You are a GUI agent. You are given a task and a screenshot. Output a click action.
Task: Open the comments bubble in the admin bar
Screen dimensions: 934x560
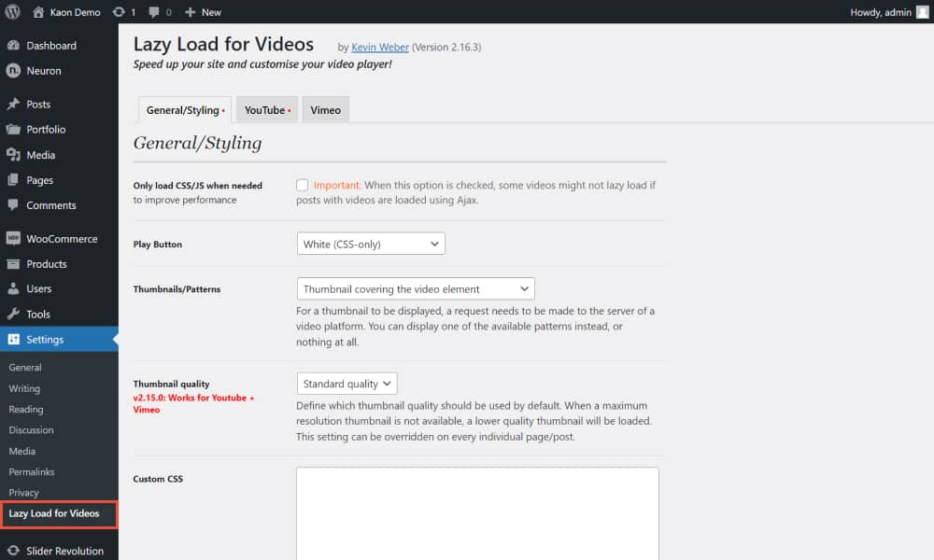tap(155, 12)
